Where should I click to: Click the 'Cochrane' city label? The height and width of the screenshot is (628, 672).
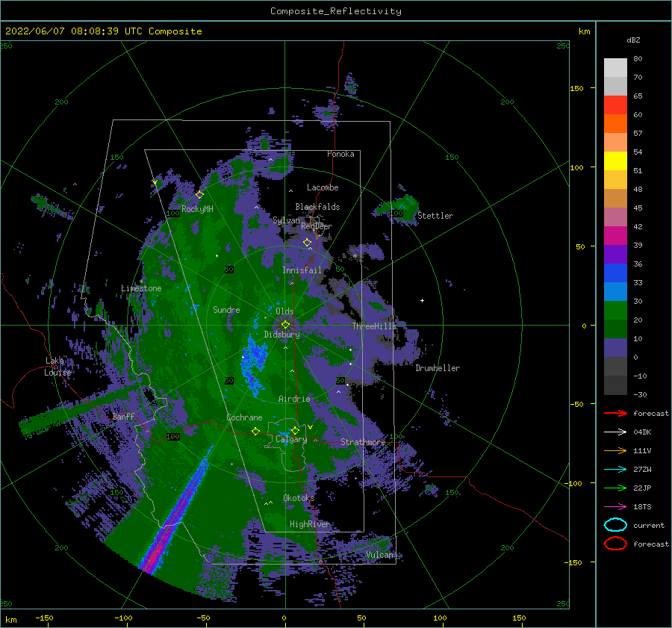pyautogui.click(x=244, y=417)
